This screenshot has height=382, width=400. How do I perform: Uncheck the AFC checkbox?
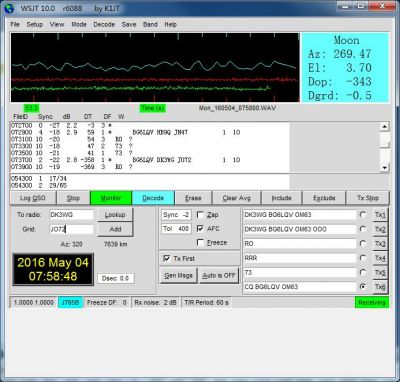click(x=200, y=229)
